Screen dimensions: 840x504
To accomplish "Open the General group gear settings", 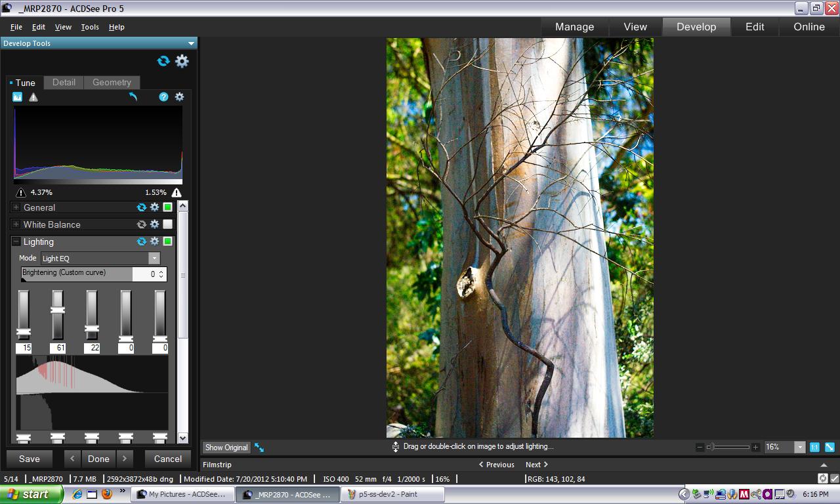I will [x=155, y=207].
